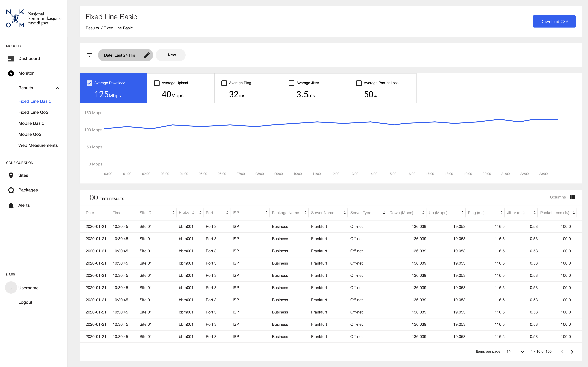This screenshot has width=588, height=367.
Task: Click the pencil edit icon on date filter
Action: [x=147, y=55]
